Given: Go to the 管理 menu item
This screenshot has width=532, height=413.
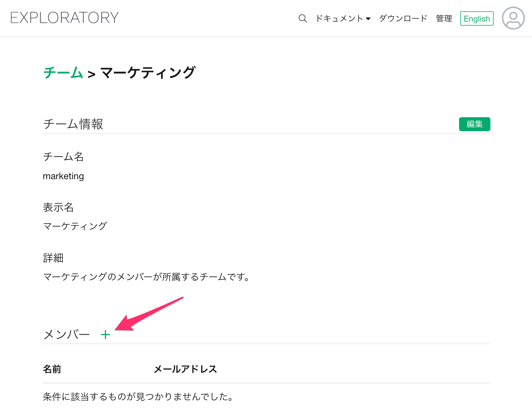Looking at the screenshot, I should coord(444,19).
